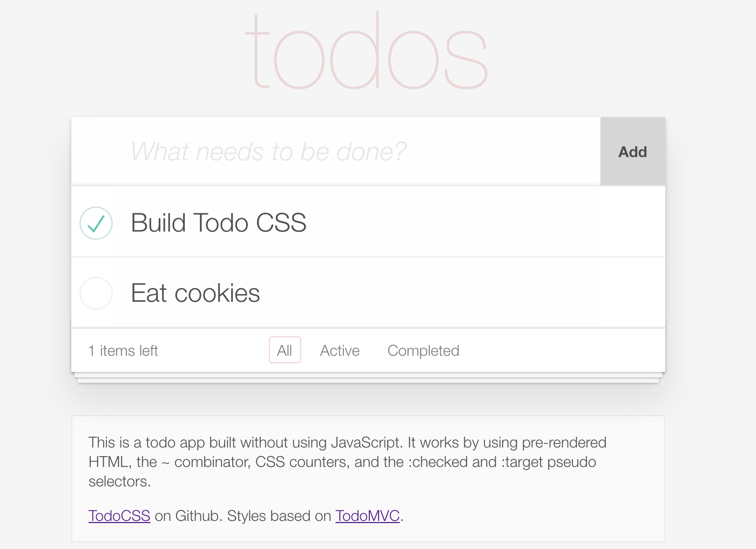Show only Completed todos
The height and width of the screenshot is (549, 756).
click(423, 350)
